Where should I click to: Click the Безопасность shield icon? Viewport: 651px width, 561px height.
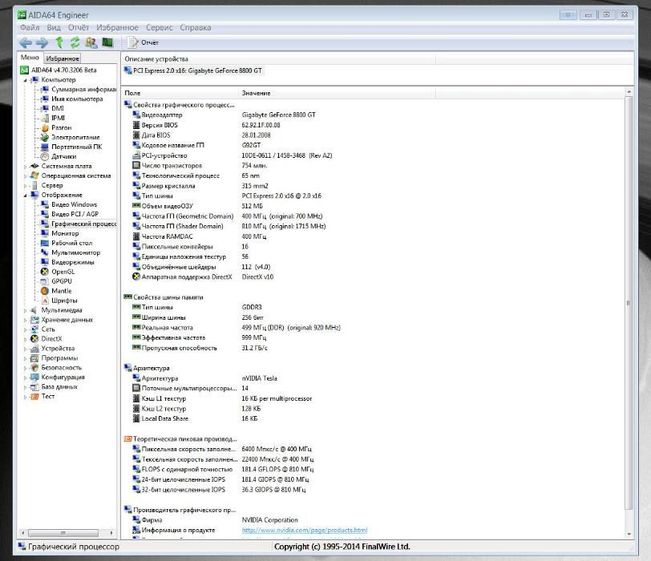pyautogui.click(x=35, y=367)
